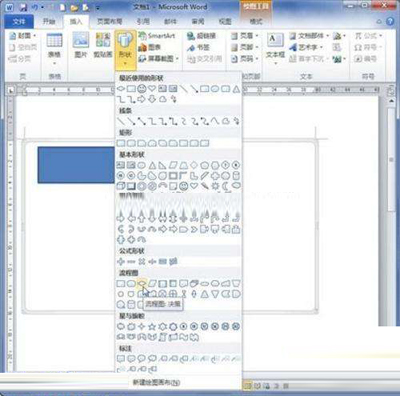This screenshot has height=396, width=400.
Task: Pick the Smiley Face in basic shapes
Action: 184,186
